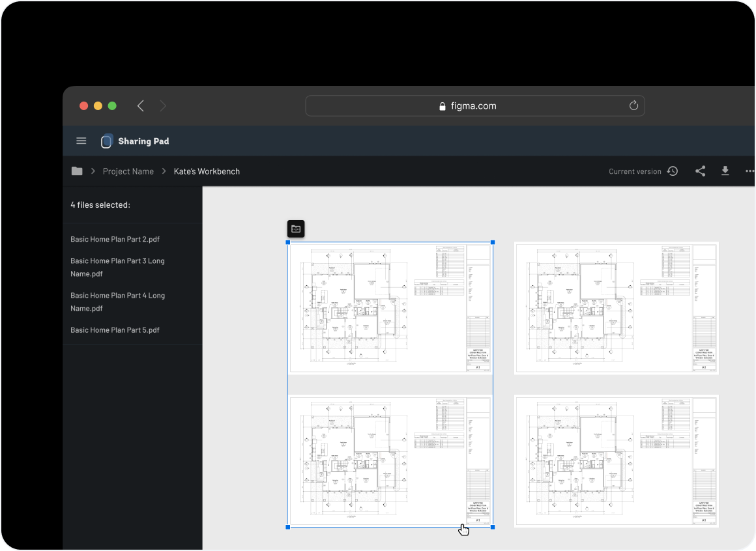Viewport: 756px width, 551px height.
Task: Select the top-right plan thumbnail
Action: 616,307
